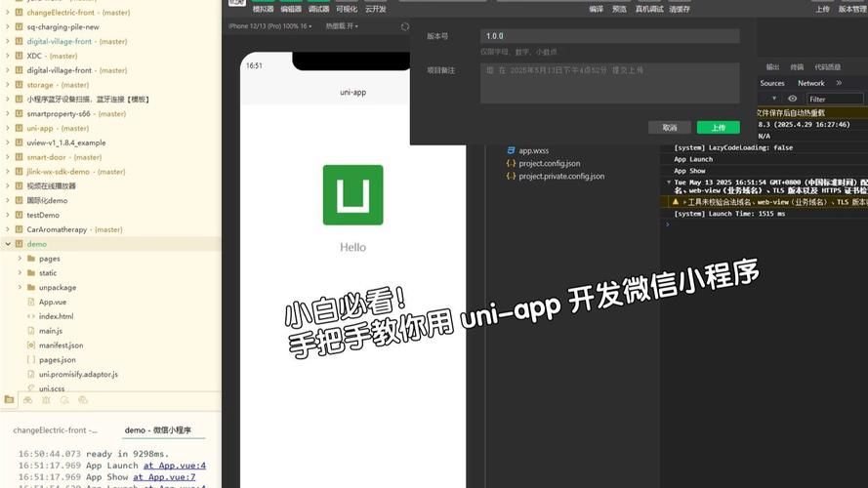Click the green uni-app logo in simulator
This screenshot has height=488, width=868.
coord(352,195)
